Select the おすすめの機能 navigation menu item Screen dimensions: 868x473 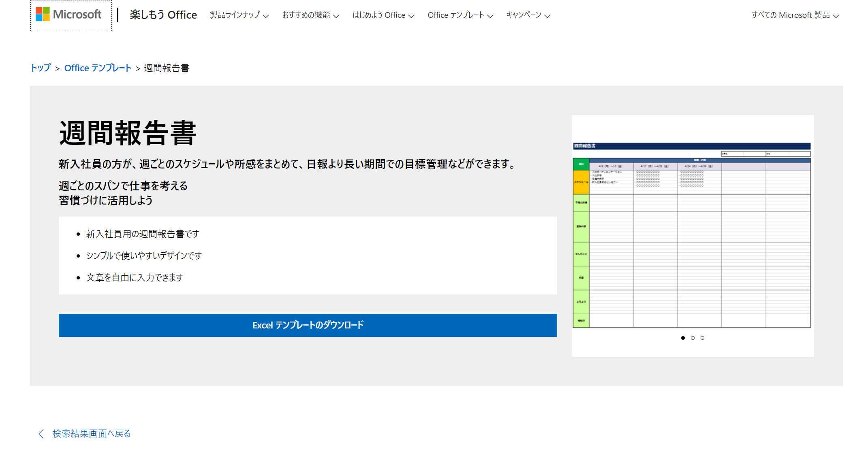306,15
